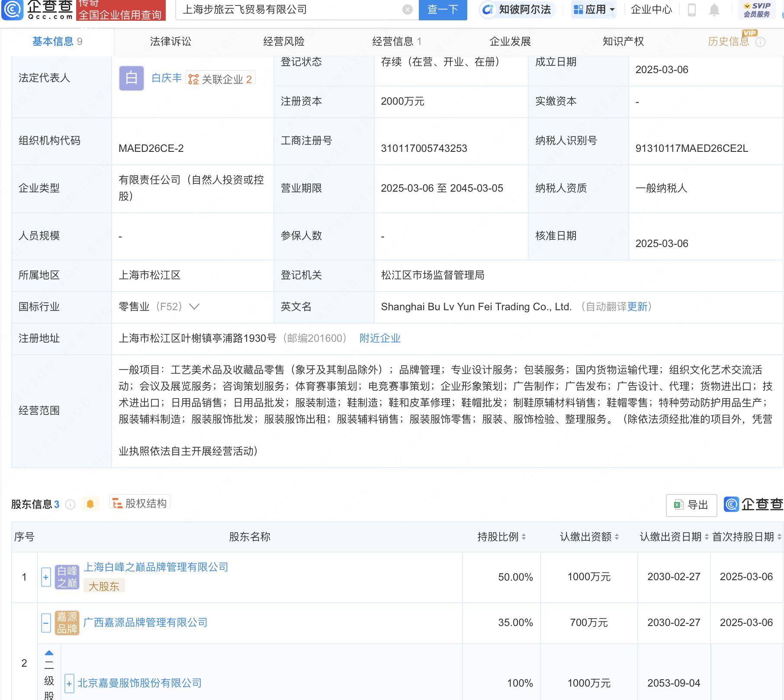Open 上海白峰之巅品牌管理有限公司 link
The width and height of the screenshot is (784, 700).
[x=156, y=567]
